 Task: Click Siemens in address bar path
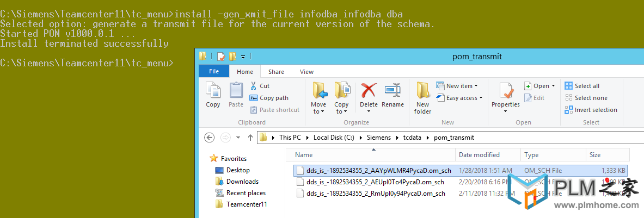coord(379,138)
